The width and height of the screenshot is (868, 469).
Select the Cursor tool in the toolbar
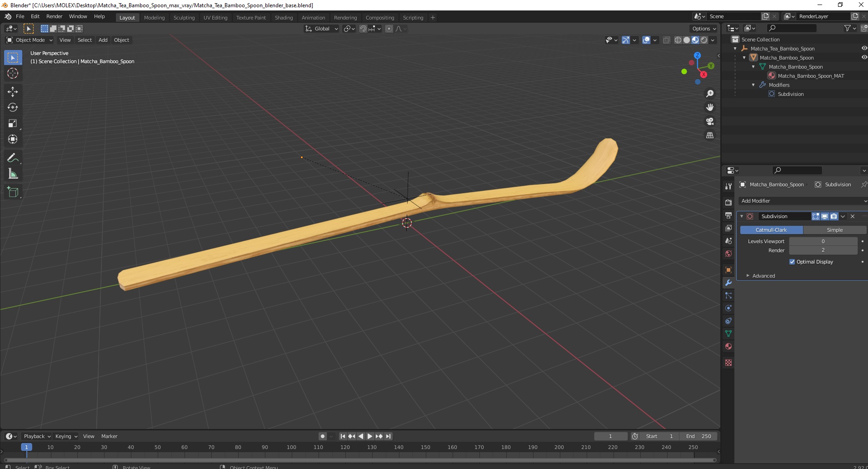(13, 74)
